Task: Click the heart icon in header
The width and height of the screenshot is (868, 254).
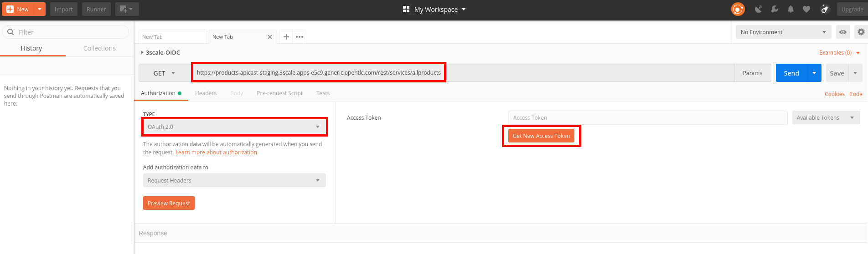Action: tap(806, 9)
